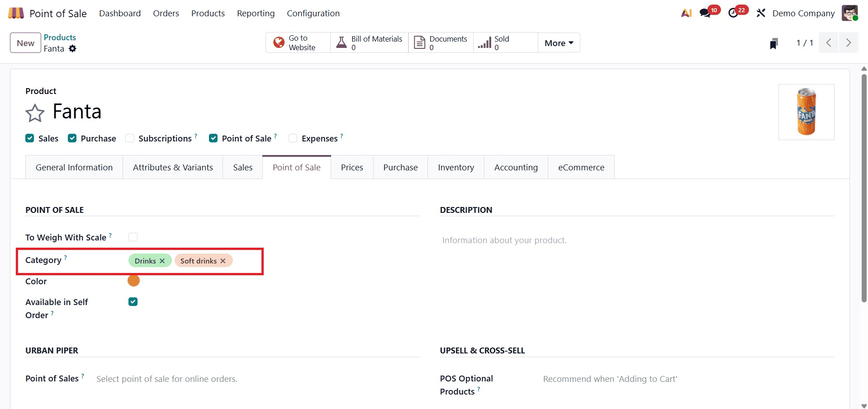
Task: Open the Documents smart button icon
Action: click(x=420, y=42)
